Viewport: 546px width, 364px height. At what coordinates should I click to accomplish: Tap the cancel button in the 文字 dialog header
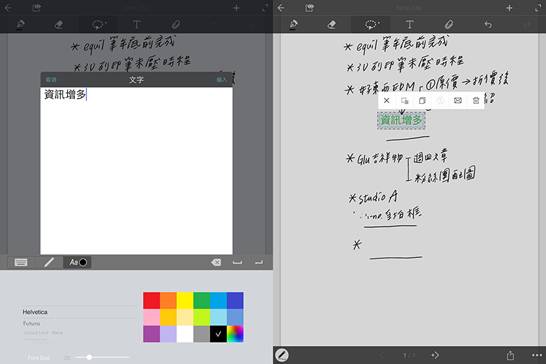click(51, 80)
